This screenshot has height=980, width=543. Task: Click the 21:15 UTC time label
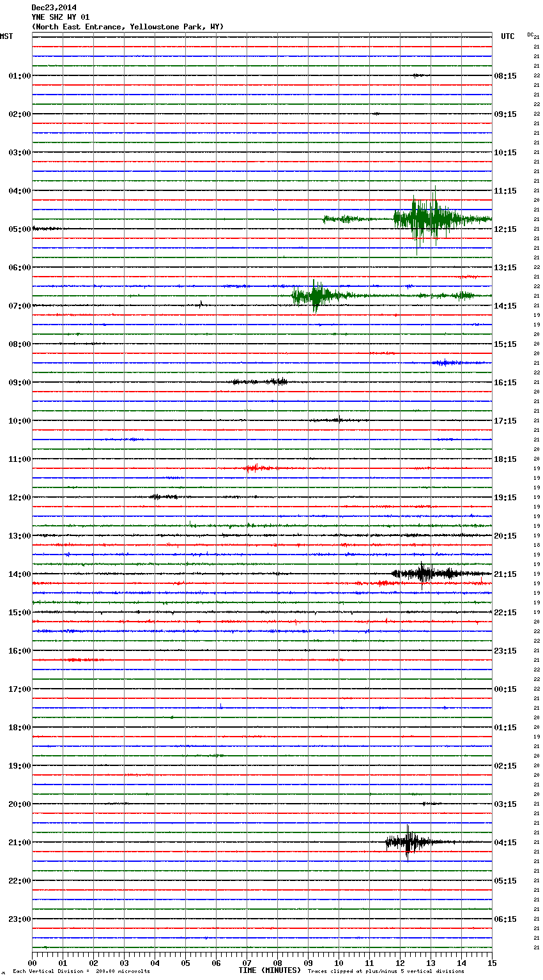tap(505, 574)
